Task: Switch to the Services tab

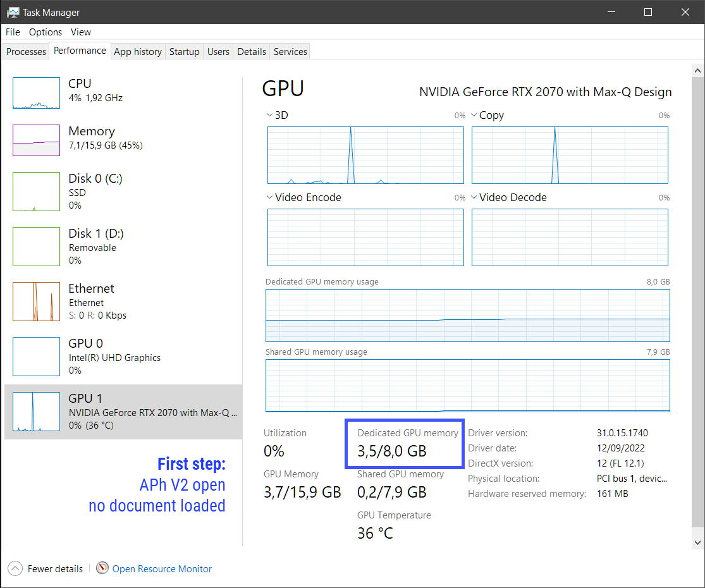Action: click(x=290, y=51)
